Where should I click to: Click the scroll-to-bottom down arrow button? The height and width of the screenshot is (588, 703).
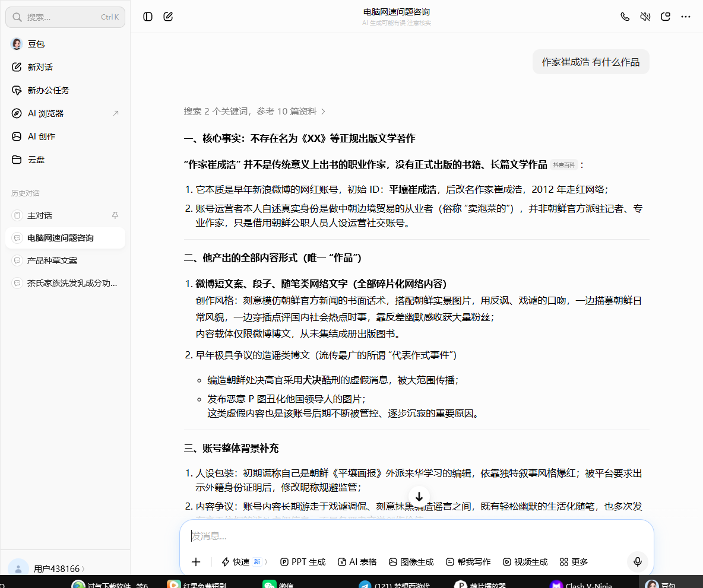coord(419,497)
